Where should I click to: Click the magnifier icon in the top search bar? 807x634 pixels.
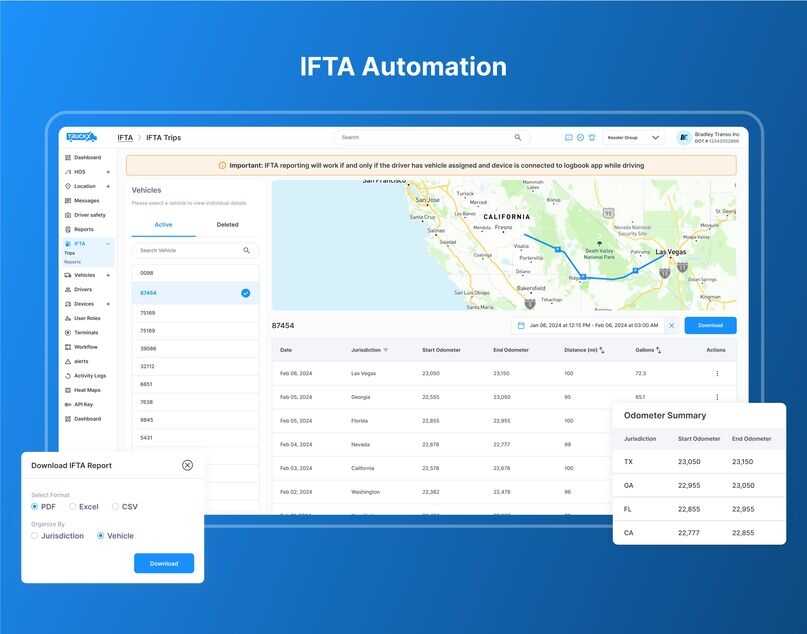pos(518,137)
